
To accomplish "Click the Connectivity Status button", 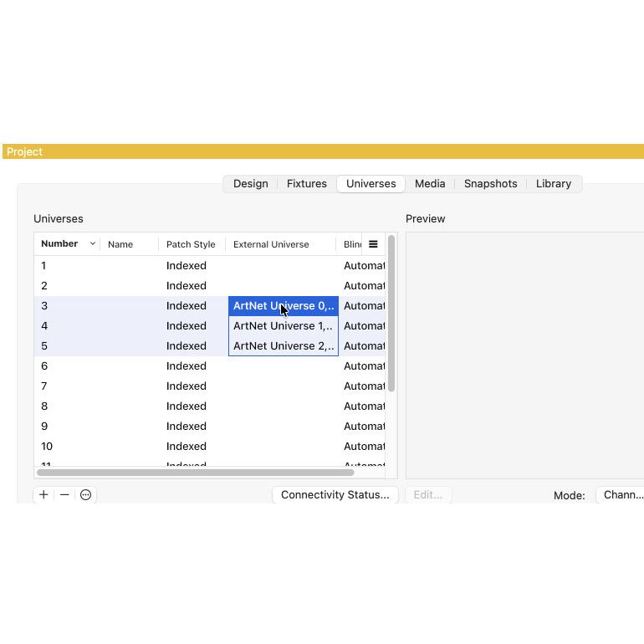I will pos(335,495).
